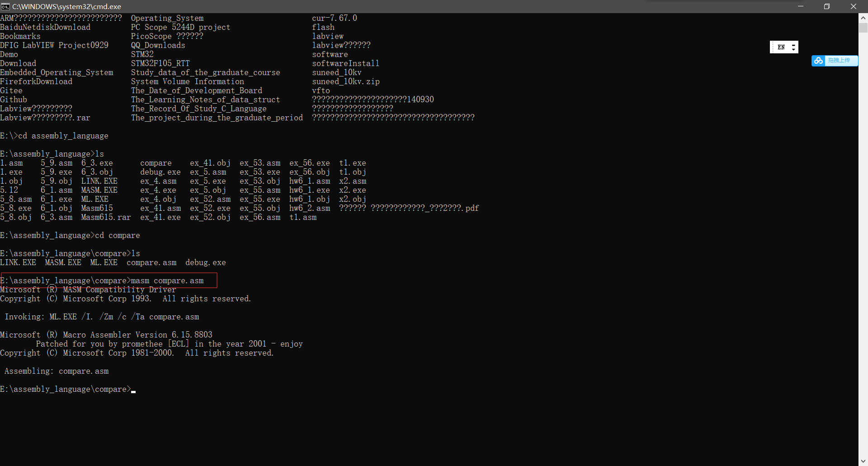This screenshot has height=466, width=868.
Task: Click the 'Assembling: compare.asm' output line
Action: click(x=57, y=371)
